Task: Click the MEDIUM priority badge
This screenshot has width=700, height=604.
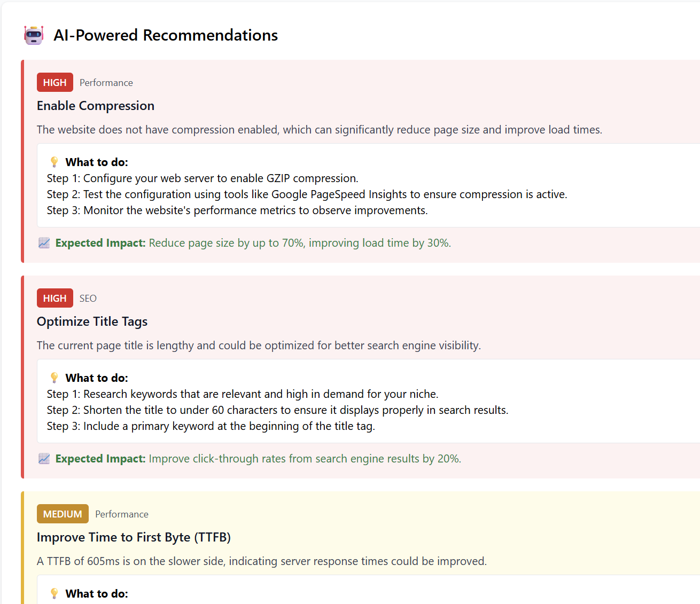Action: click(63, 514)
